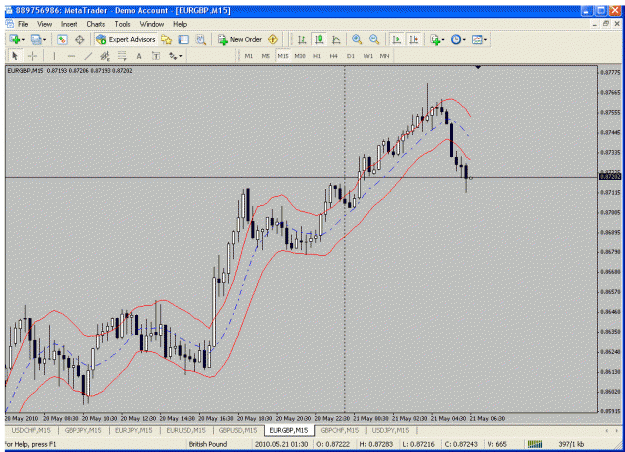Viewport: 625px width, 452px height.
Task: Draw a horizontal line tool
Action: 71,56
